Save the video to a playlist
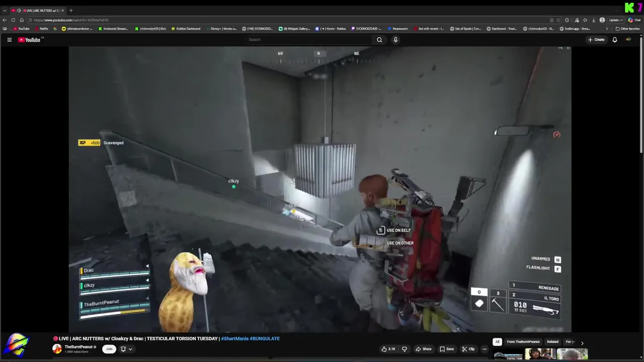Viewport: 644px width, 362px height. click(x=447, y=349)
